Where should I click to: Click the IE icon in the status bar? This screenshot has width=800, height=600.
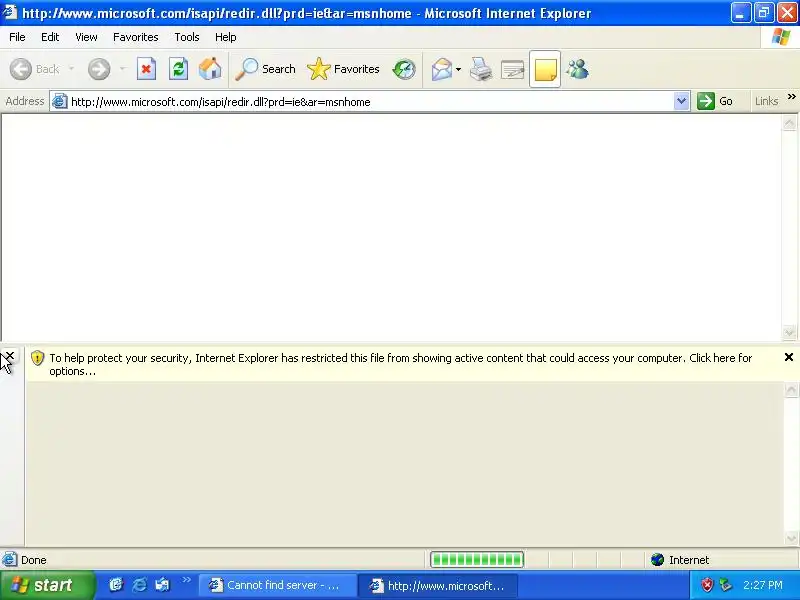(9, 559)
